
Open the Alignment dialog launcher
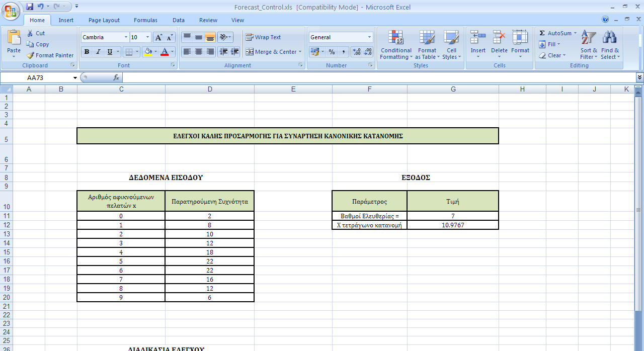pos(301,65)
